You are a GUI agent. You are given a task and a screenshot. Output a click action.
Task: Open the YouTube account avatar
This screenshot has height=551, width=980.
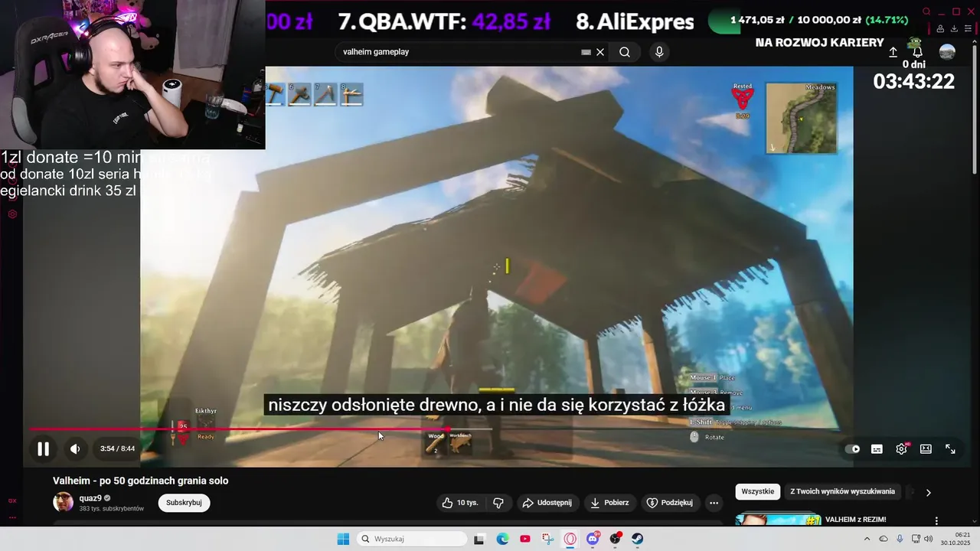[947, 52]
